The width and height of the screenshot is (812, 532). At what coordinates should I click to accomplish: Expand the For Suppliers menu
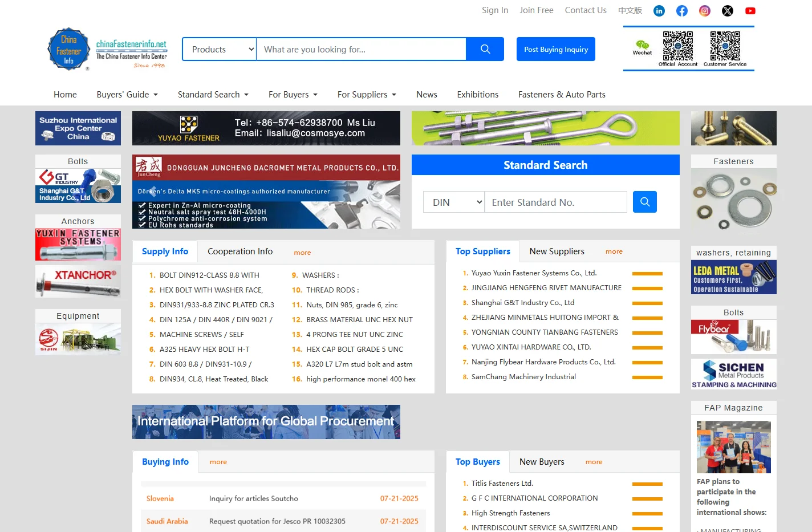[367, 95]
